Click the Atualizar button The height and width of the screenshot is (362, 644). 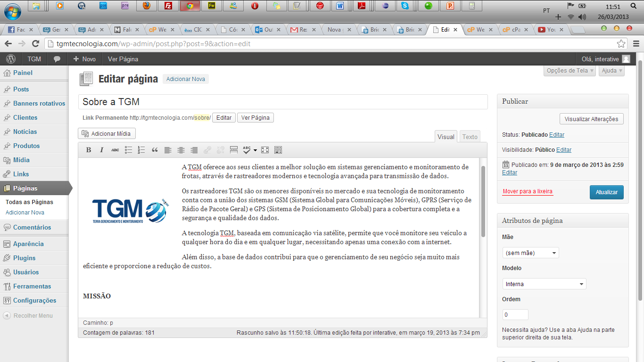pyautogui.click(x=606, y=192)
